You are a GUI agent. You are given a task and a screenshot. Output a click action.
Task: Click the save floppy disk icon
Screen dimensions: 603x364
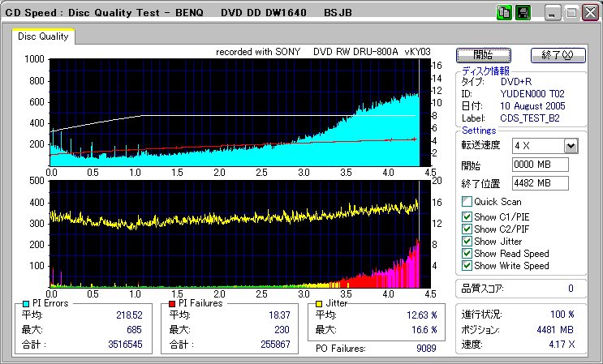522,14
